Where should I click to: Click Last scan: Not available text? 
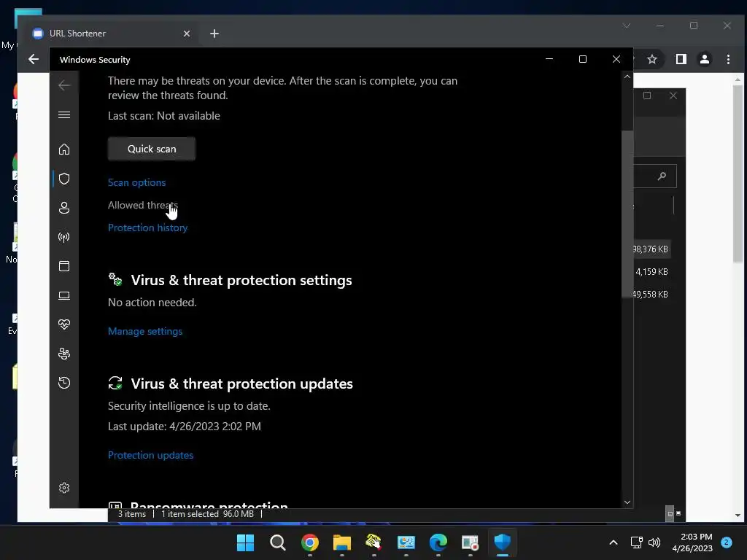coord(164,116)
